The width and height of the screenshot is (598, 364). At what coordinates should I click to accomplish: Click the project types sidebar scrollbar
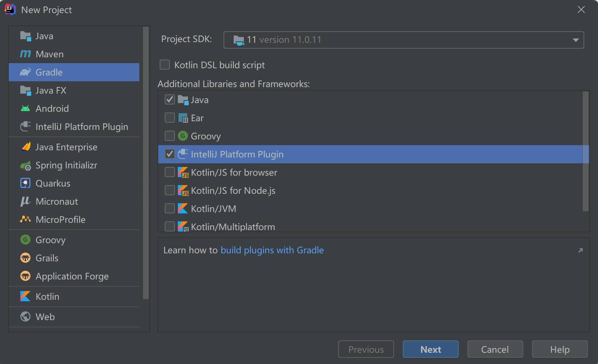146,163
